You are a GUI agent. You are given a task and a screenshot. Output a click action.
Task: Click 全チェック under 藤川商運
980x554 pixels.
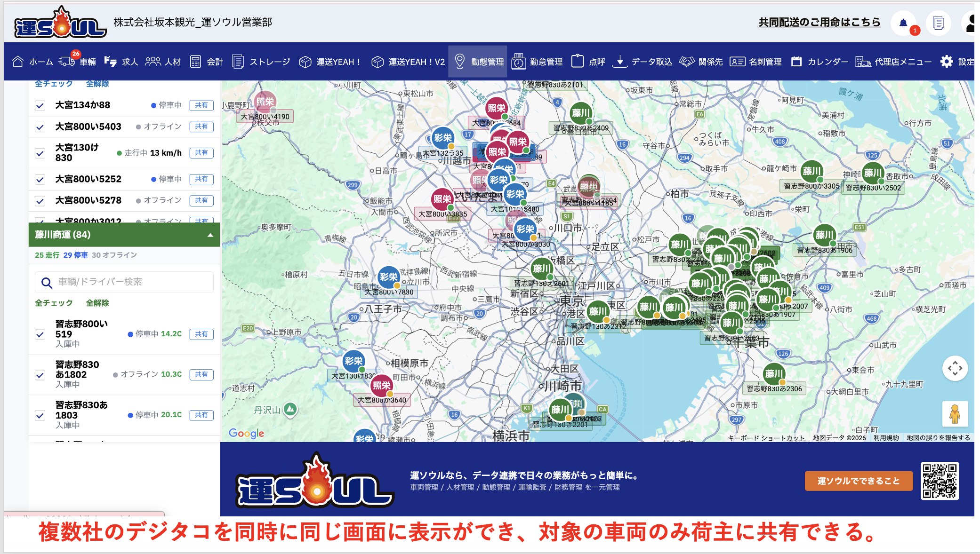[54, 303]
